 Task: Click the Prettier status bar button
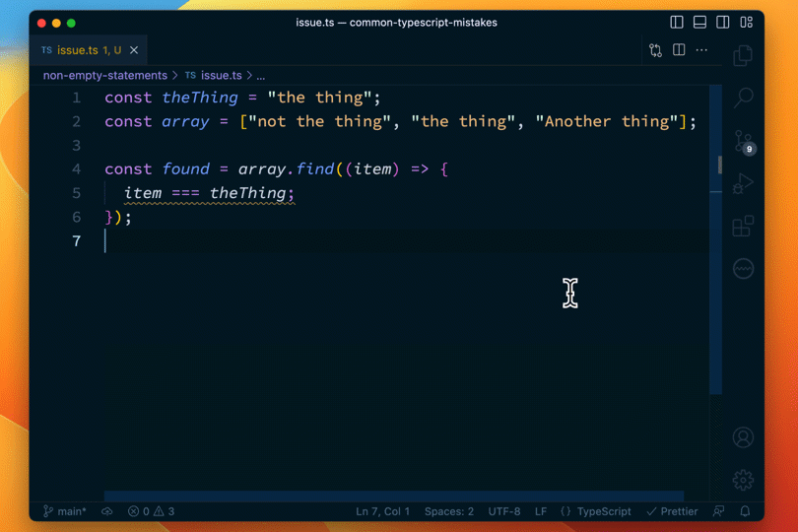[x=672, y=511]
